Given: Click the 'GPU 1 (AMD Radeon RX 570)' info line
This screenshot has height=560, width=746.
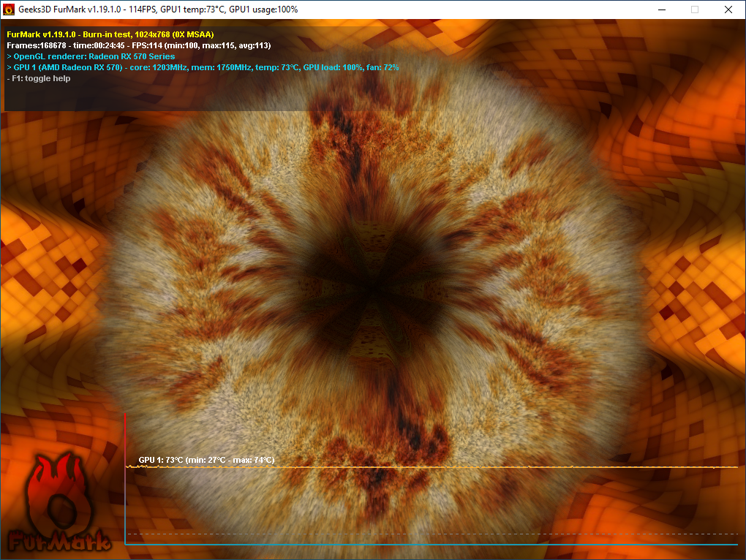Looking at the screenshot, I should (203, 67).
